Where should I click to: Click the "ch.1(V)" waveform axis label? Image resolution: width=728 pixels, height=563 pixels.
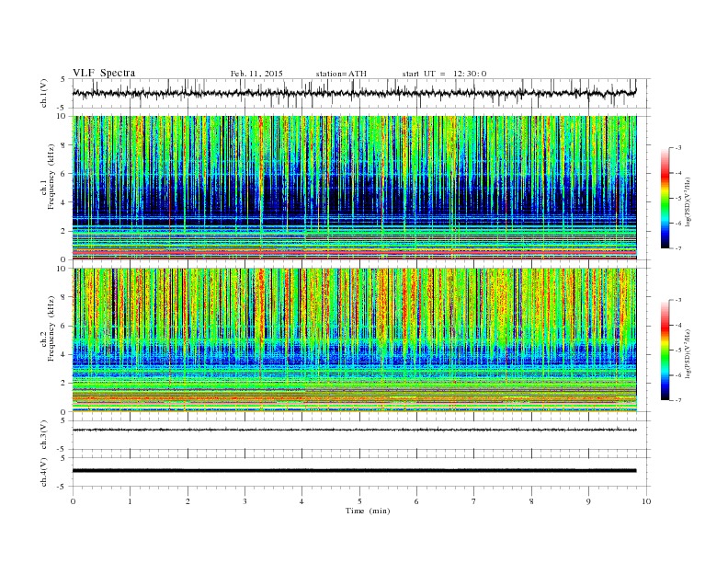44,93
